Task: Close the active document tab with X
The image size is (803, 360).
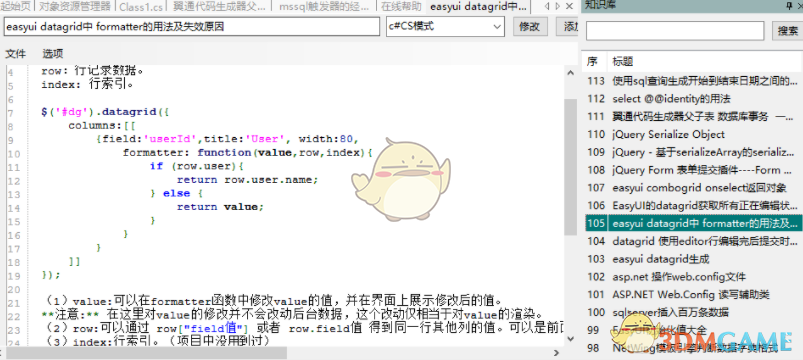Action: [x=569, y=7]
